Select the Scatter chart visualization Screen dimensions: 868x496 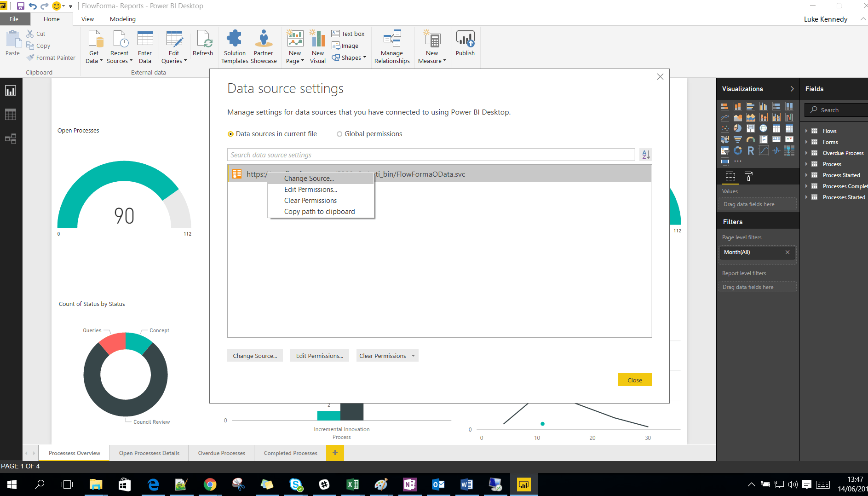click(725, 128)
